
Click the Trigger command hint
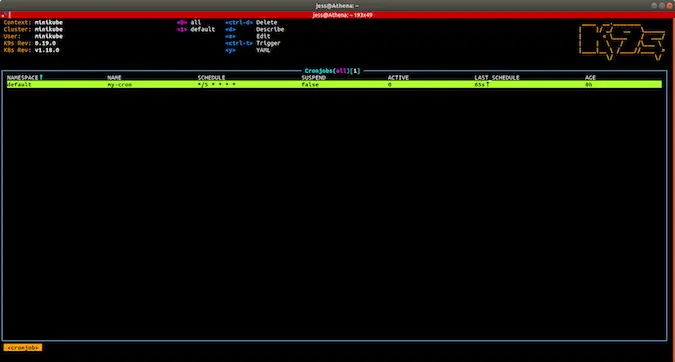pyautogui.click(x=268, y=43)
